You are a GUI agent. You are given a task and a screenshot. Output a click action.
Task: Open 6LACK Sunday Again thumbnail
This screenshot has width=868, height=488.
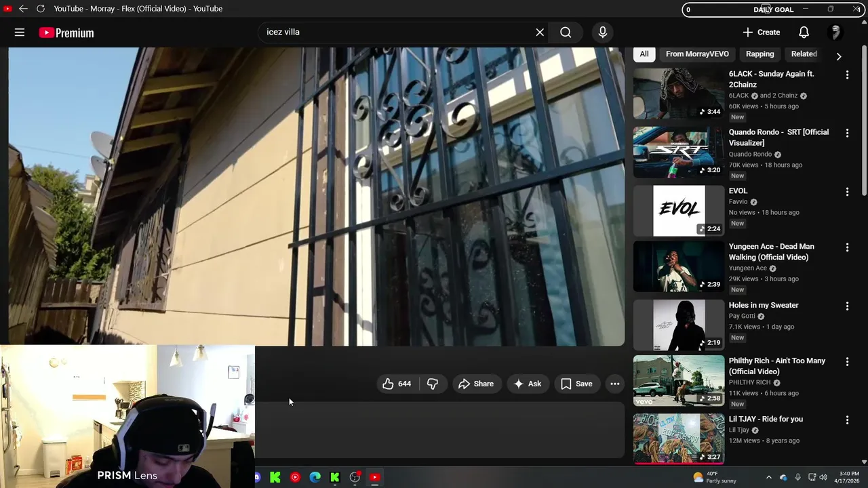(x=679, y=94)
